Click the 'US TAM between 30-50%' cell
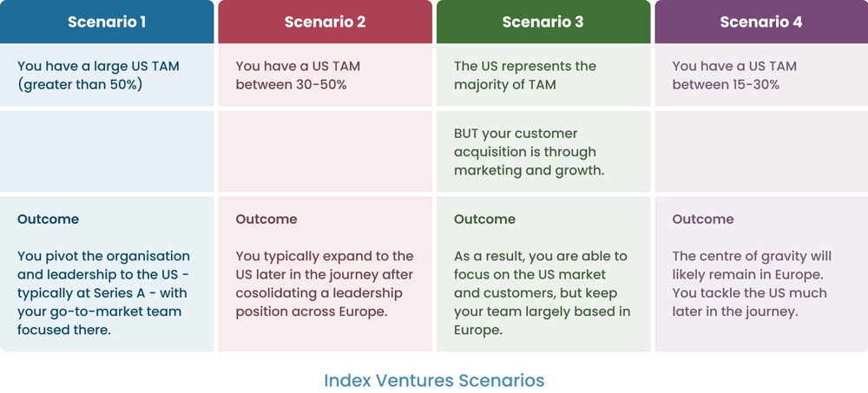The height and width of the screenshot is (393, 868). 298,75
